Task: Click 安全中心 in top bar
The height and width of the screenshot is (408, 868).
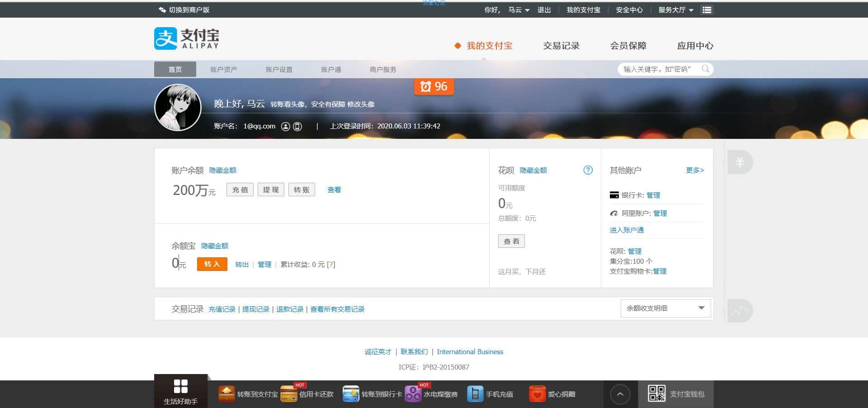Action: click(x=629, y=10)
